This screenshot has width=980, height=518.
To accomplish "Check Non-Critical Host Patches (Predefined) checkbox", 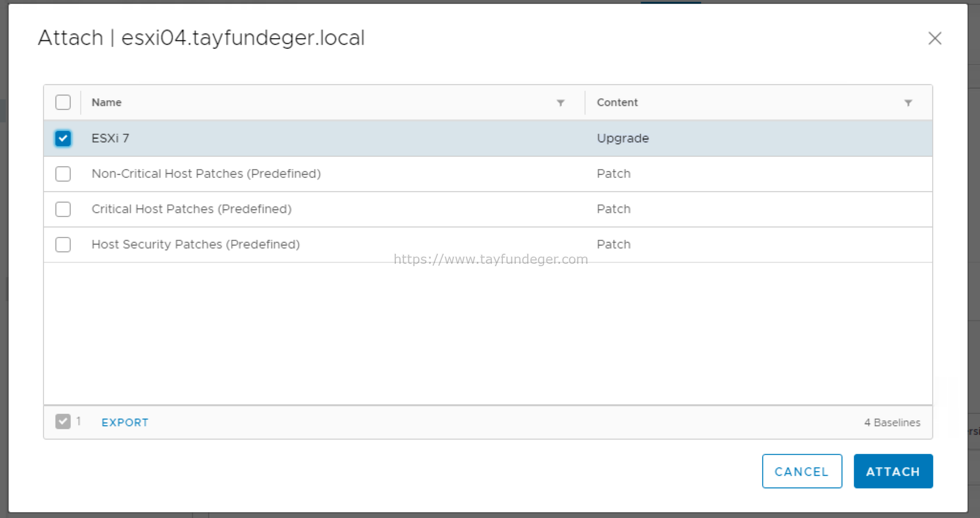I will [x=63, y=173].
